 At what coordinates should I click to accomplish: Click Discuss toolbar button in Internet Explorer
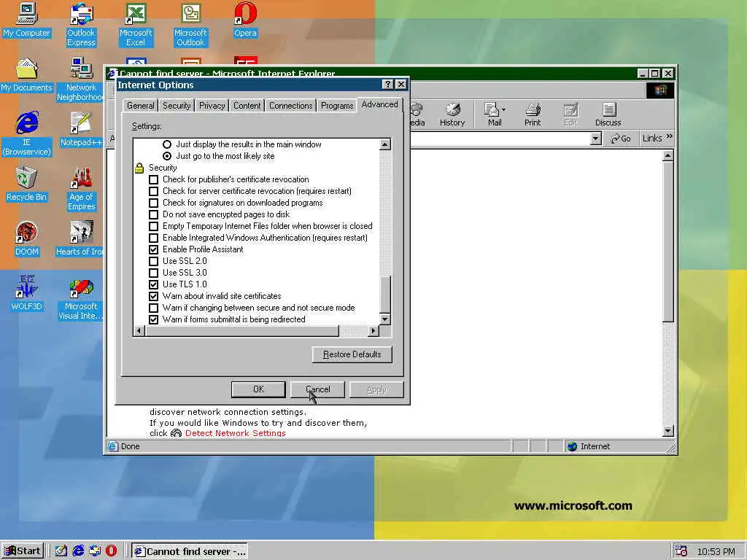tap(608, 114)
